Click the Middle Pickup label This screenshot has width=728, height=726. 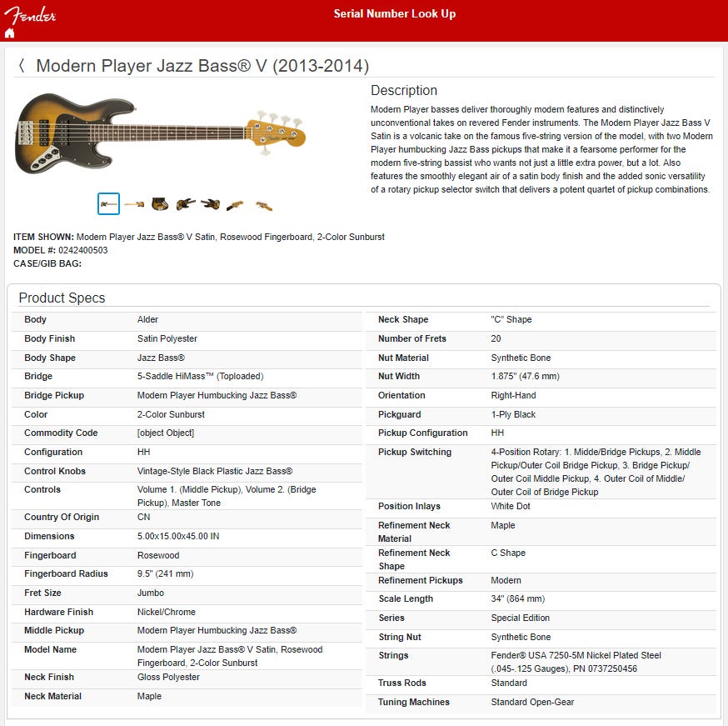pos(54,630)
